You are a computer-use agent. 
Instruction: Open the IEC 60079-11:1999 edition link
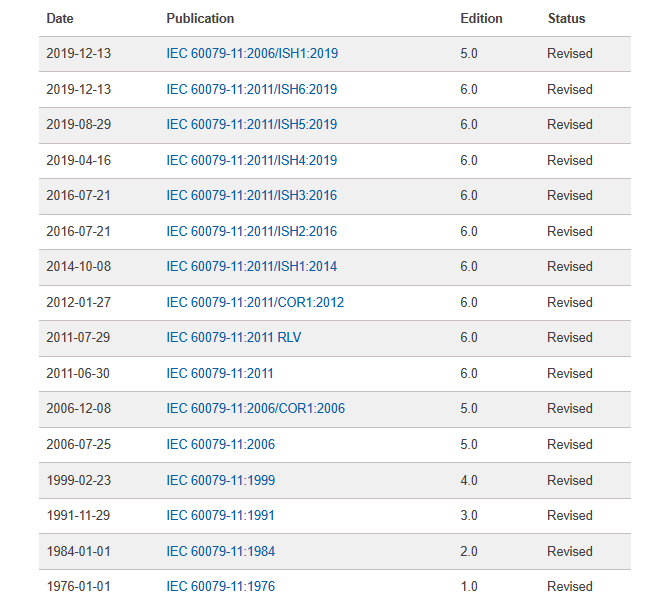220,481
